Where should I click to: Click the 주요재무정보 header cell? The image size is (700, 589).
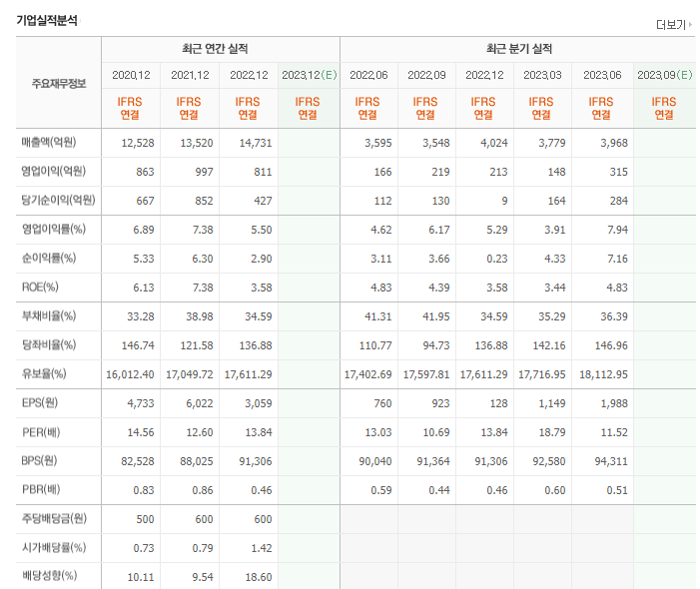point(59,84)
